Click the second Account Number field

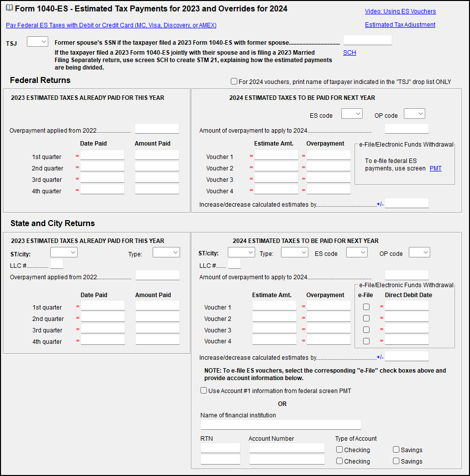coord(287,459)
